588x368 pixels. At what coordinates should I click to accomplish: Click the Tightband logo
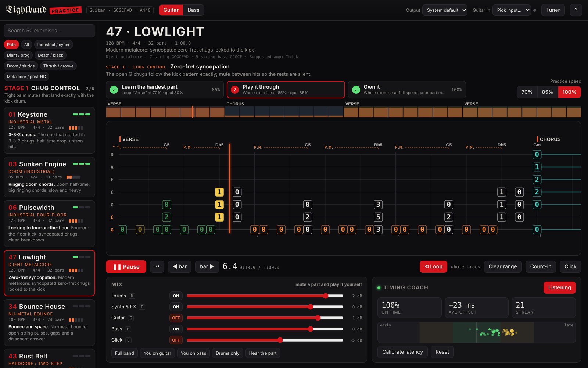click(26, 10)
